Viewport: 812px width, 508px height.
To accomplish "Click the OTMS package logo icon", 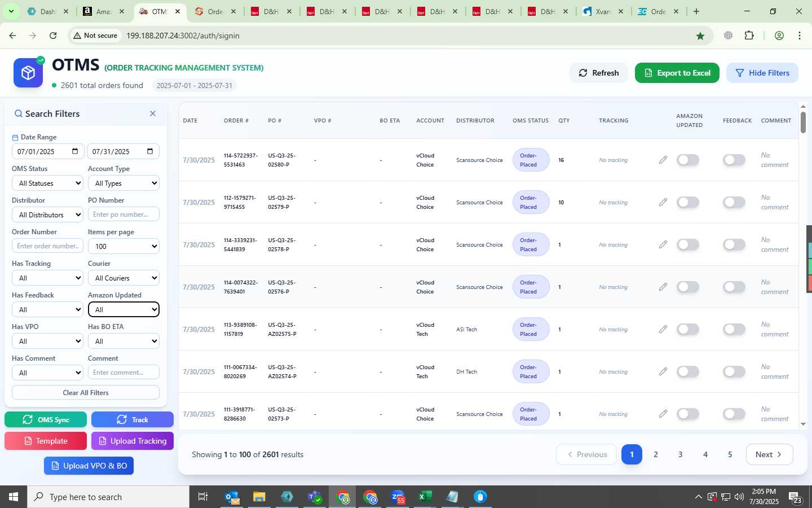I will click(28, 73).
